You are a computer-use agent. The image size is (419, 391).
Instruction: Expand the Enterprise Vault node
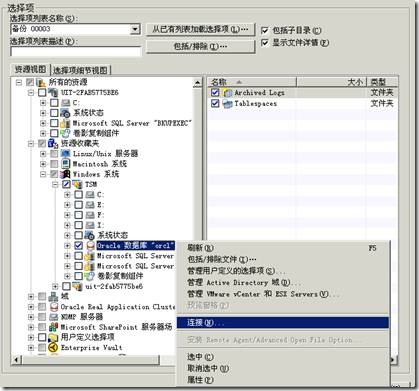31,348
